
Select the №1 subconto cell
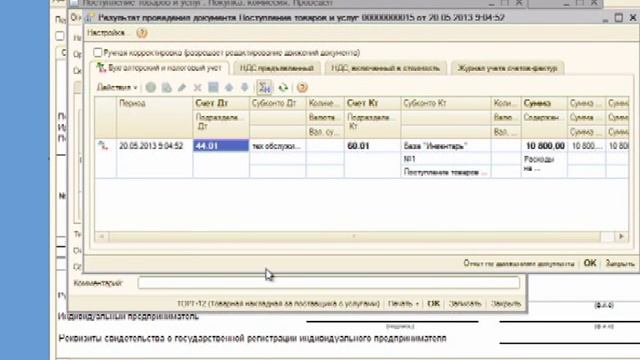point(446,159)
